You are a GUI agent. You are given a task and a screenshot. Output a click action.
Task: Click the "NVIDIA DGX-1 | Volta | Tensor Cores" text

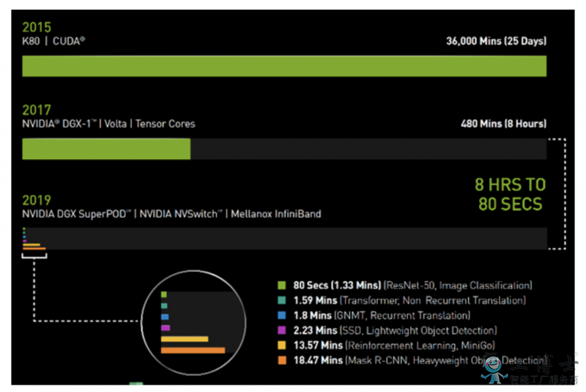coord(108,124)
